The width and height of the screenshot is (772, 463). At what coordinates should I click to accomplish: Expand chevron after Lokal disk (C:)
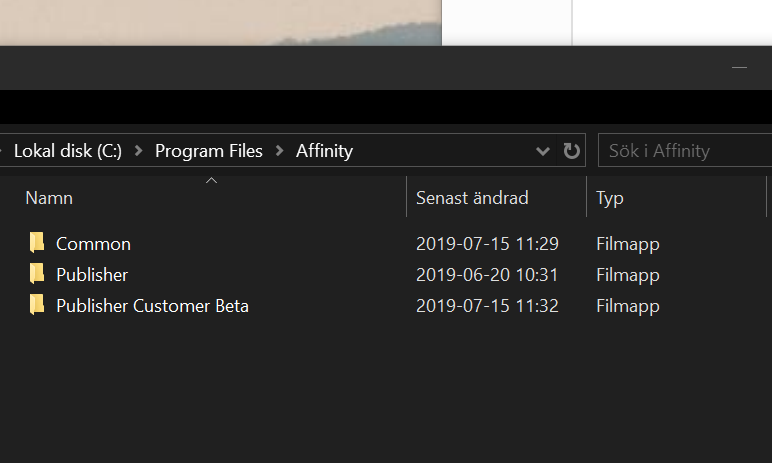coord(139,151)
